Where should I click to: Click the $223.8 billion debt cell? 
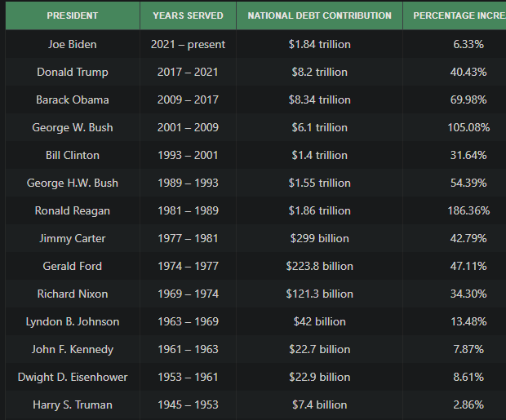(319, 266)
